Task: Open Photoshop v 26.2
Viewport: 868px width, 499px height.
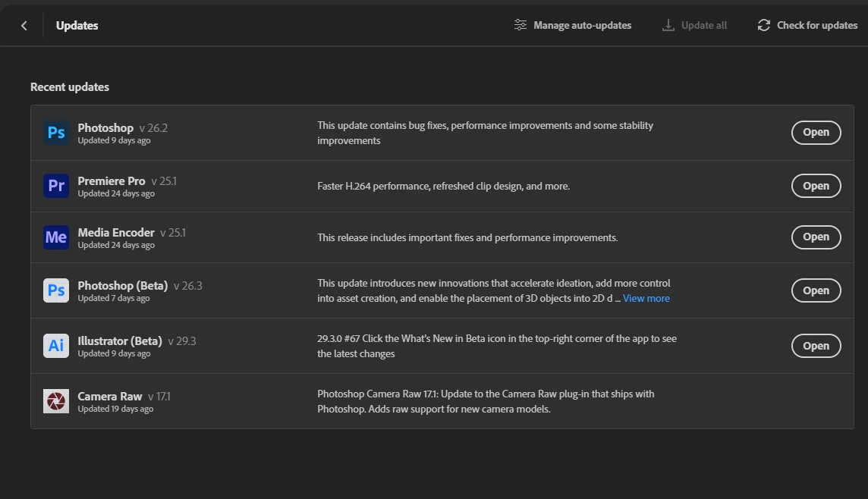Action: click(x=816, y=132)
